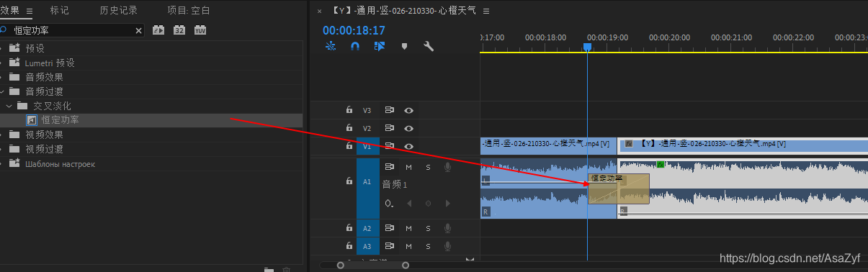Switch to the 项目: 空白 tab

pyautogui.click(x=188, y=11)
